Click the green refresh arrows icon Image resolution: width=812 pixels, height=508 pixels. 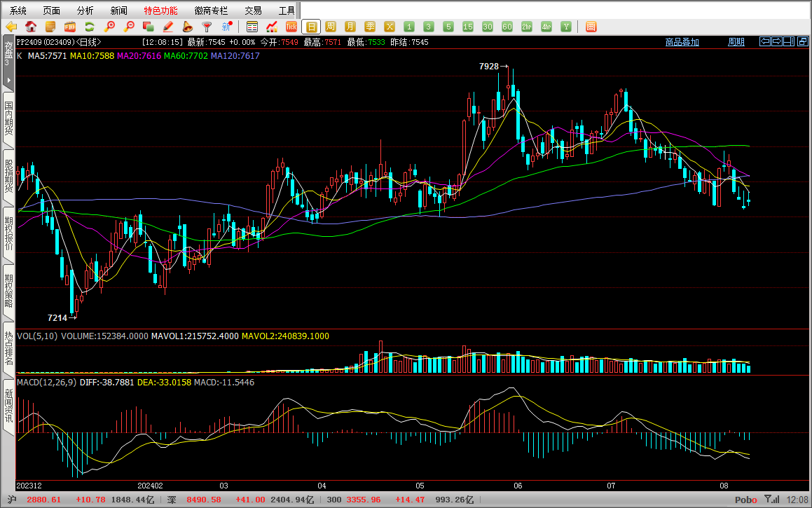(90, 27)
